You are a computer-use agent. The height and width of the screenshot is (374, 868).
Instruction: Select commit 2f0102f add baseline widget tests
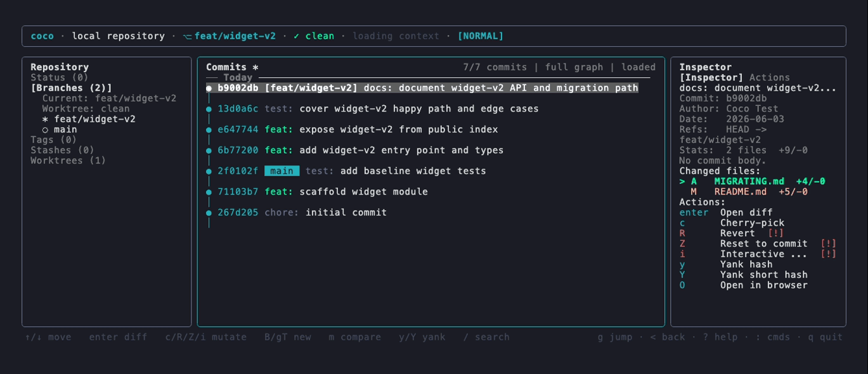[x=346, y=171]
